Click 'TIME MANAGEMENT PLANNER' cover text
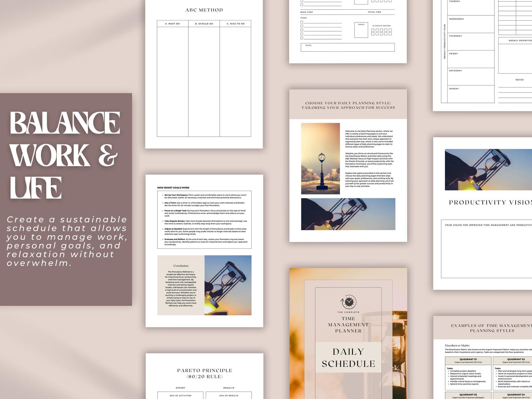The height and width of the screenshot is (399, 532). pos(348,325)
